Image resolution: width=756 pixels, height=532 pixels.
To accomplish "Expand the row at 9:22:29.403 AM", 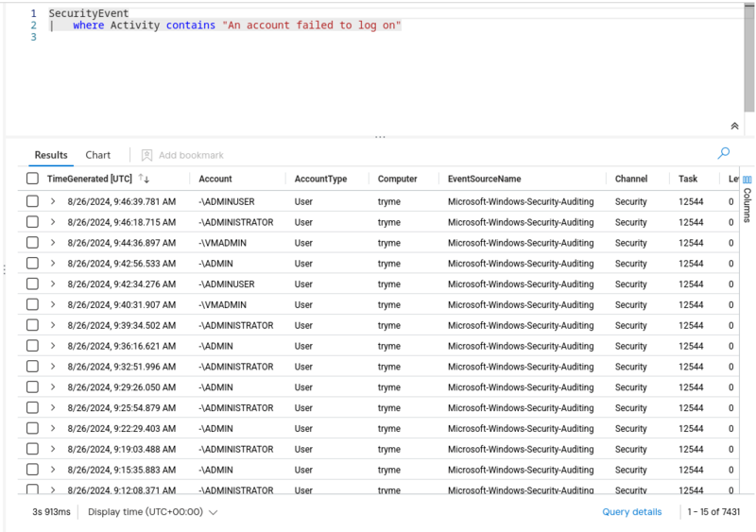I will click(53, 428).
